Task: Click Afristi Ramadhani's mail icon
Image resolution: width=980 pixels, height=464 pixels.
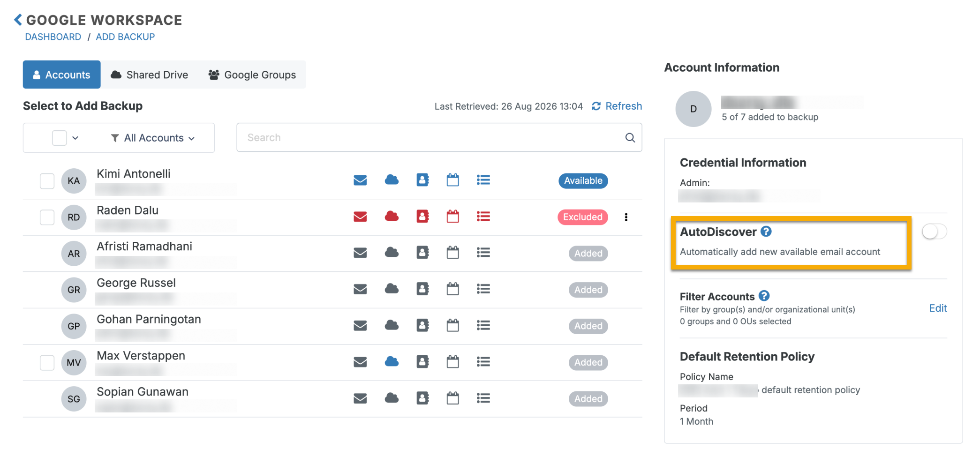Action: tap(360, 253)
